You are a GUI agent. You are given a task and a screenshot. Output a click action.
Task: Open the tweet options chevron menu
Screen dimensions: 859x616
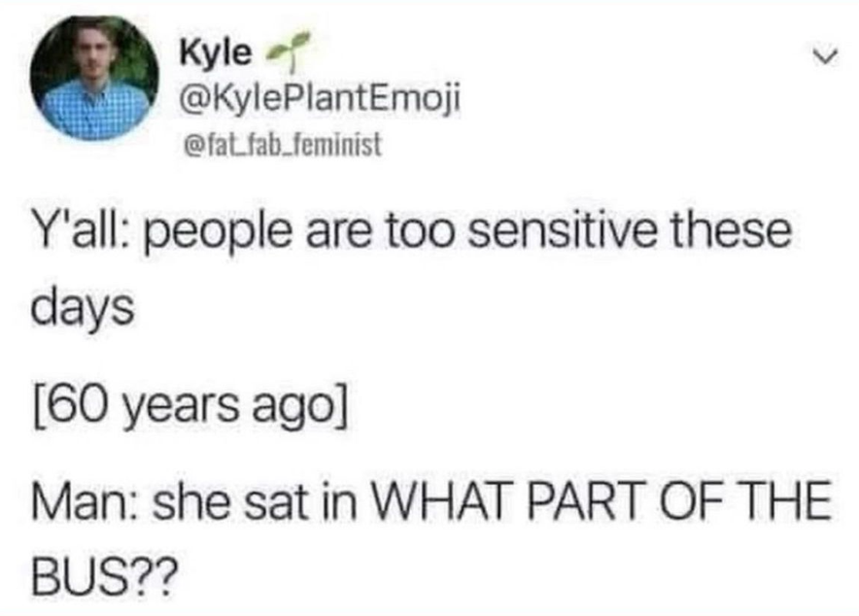825,56
